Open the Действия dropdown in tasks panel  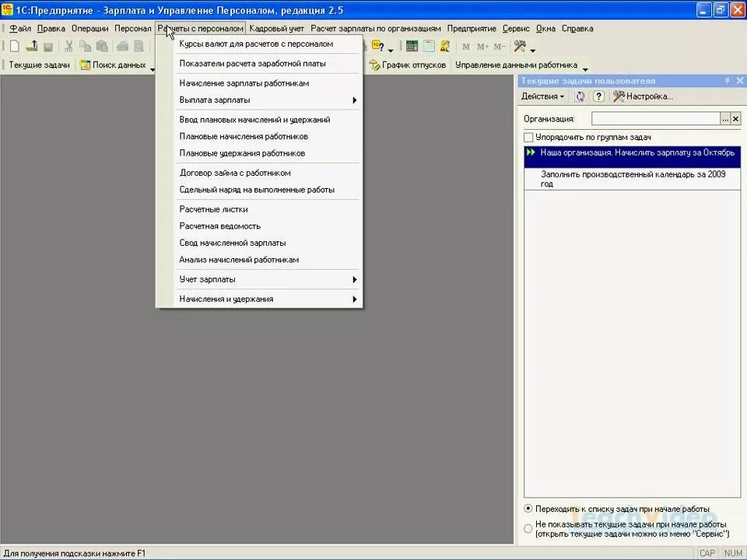[542, 96]
